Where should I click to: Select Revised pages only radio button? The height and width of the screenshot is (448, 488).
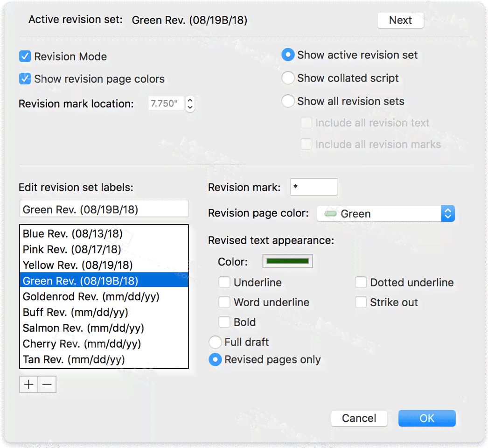[215, 360]
